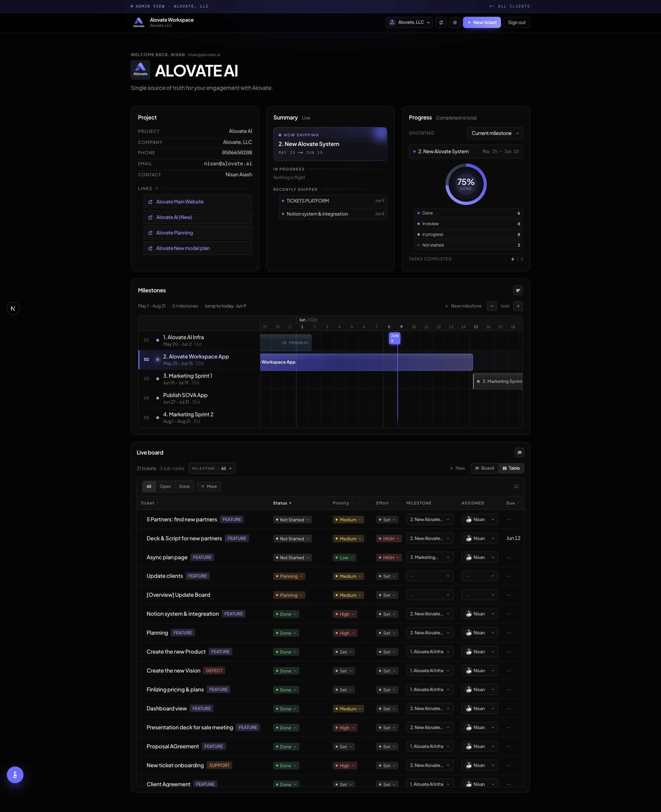Switch the Live board to Board view
This screenshot has height=812, width=661.
[x=484, y=468]
